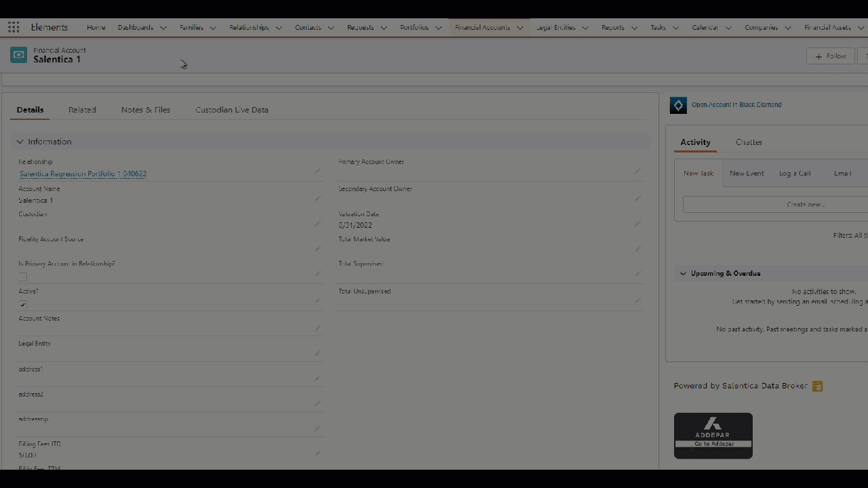Edit Fidelity Account Source with pencil icon

point(317,249)
